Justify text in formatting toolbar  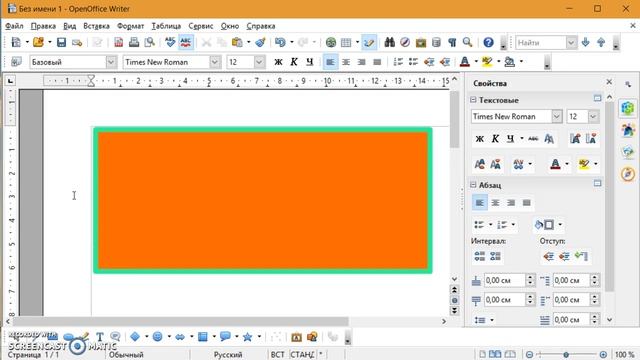click(377, 62)
